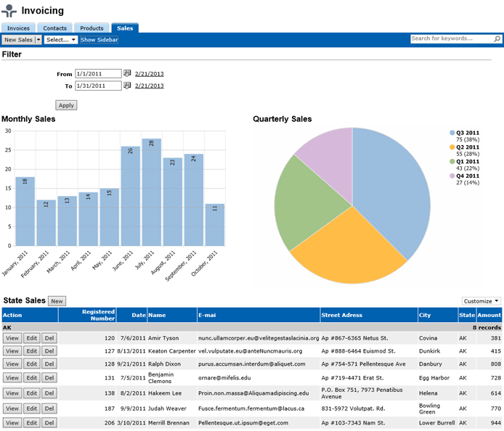
Task: Open the Select... dropdown
Action: (x=60, y=39)
